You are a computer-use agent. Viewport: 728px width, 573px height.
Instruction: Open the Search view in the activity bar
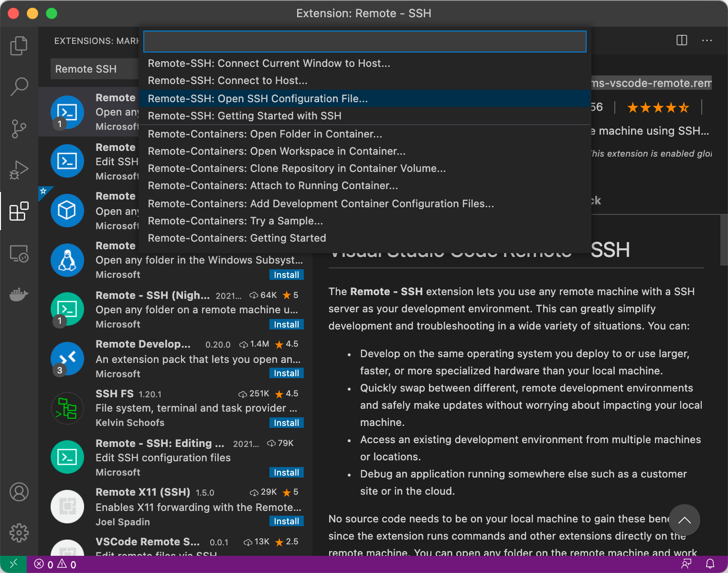pyautogui.click(x=19, y=87)
